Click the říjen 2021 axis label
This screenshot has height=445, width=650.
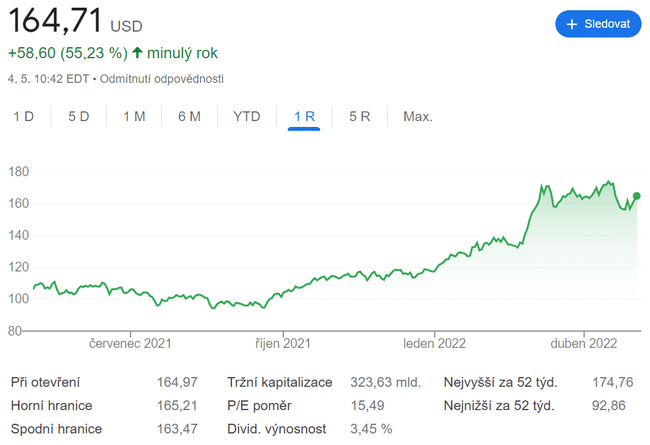tap(283, 343)
